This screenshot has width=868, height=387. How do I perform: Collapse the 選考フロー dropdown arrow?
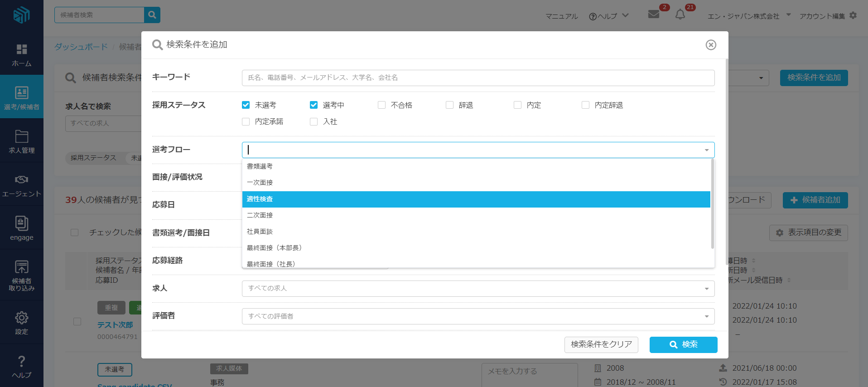706,150
